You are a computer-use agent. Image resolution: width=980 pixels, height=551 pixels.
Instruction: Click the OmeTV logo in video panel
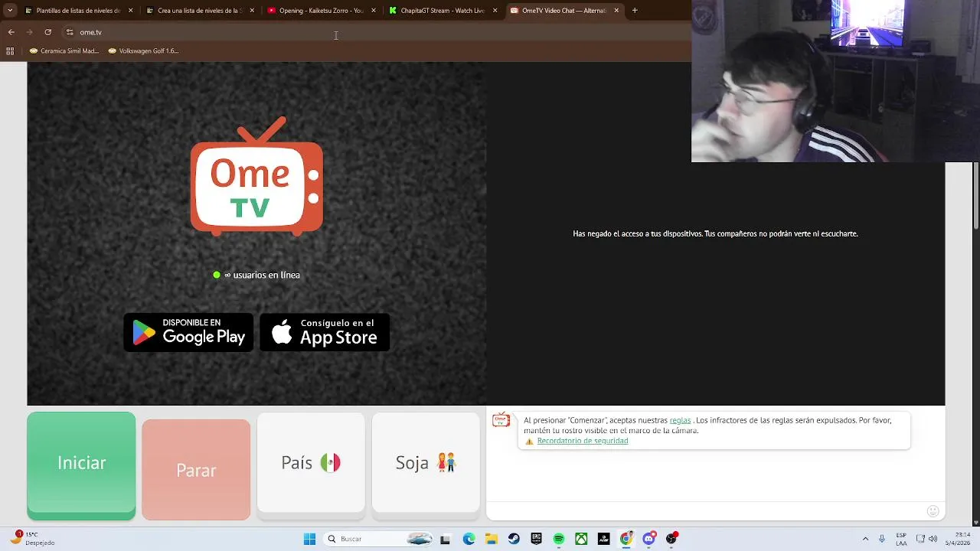click(x=256, y=176)
